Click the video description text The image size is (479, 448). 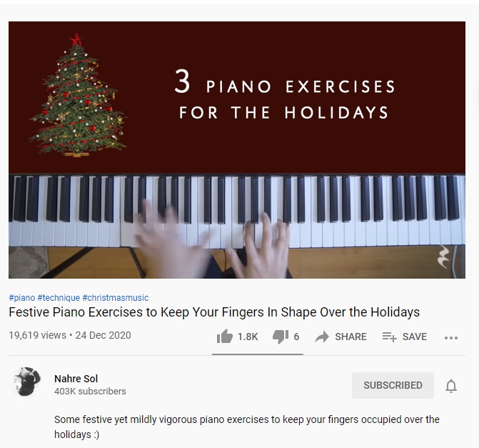247,427
